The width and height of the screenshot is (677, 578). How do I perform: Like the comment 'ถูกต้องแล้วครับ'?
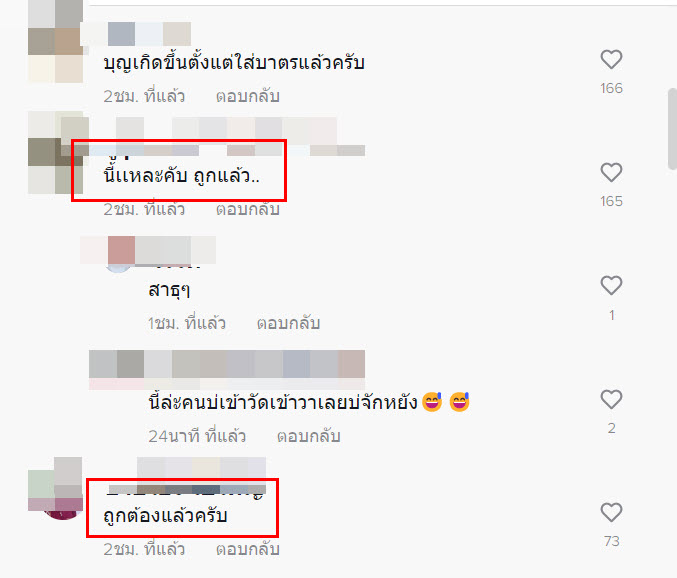coord(611,512)
